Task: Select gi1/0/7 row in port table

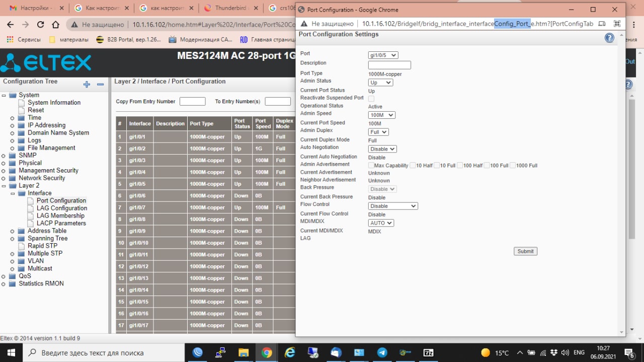Action: click(x=206, y=207)
